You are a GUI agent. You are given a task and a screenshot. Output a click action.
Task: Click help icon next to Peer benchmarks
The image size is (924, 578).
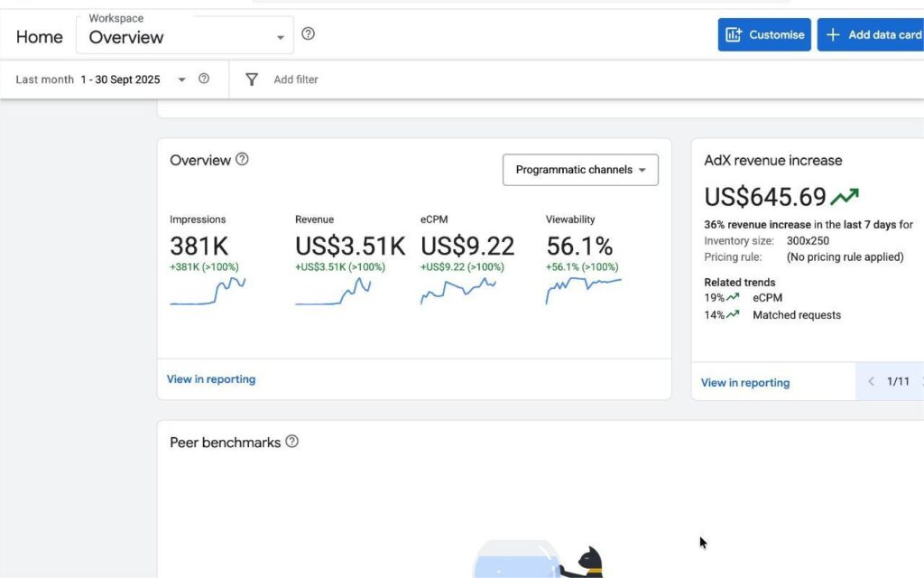click(x=291, y=442)
